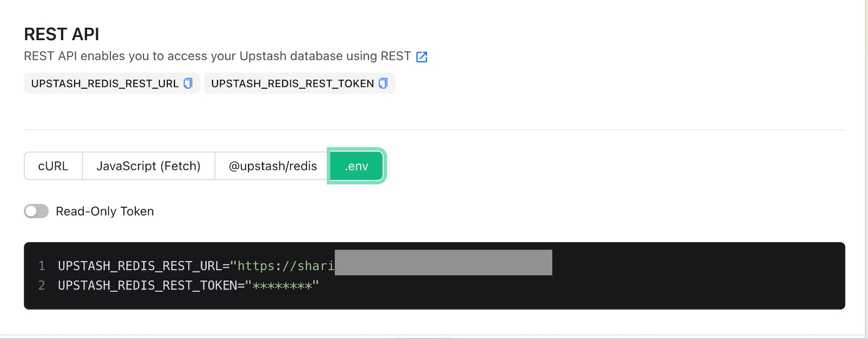The width and height of the screenshot is (868, 339).
Task: Click the masked token asterisks value
Action: [282, 286]
